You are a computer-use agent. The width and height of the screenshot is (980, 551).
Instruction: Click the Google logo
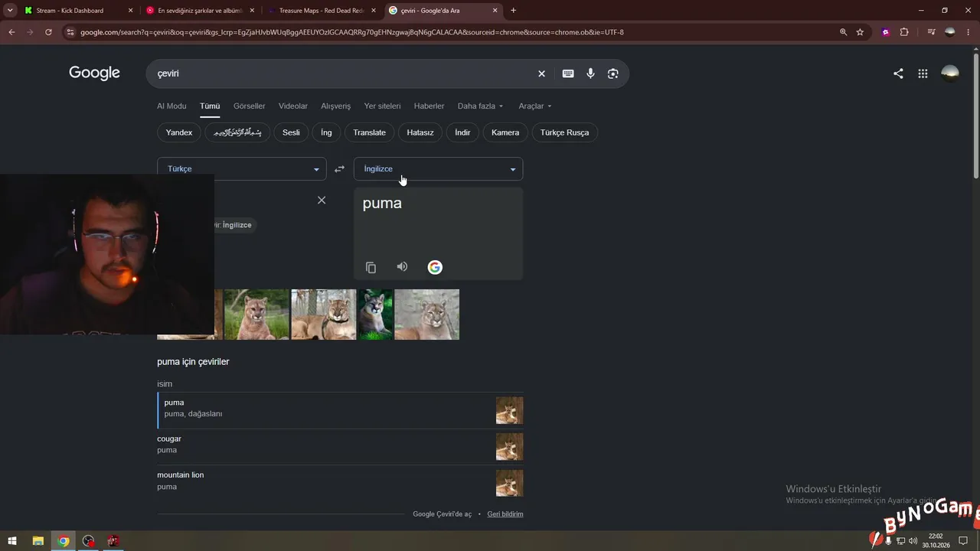tap(94, 73)
